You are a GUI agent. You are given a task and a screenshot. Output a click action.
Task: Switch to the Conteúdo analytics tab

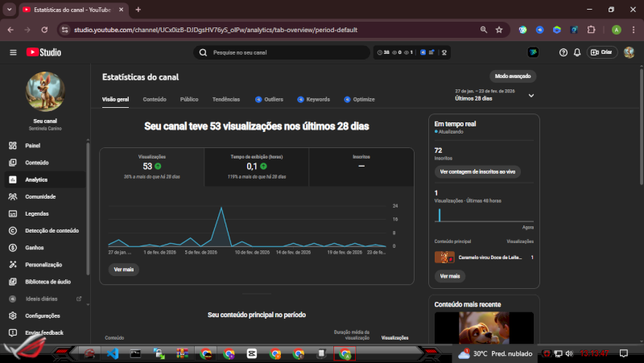point(155,99)
